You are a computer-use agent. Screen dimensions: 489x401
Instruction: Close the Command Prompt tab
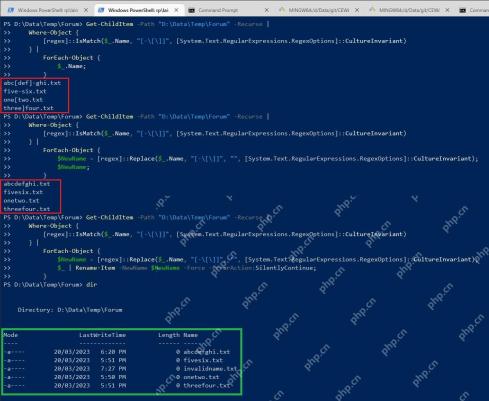(x=267, y=10)
